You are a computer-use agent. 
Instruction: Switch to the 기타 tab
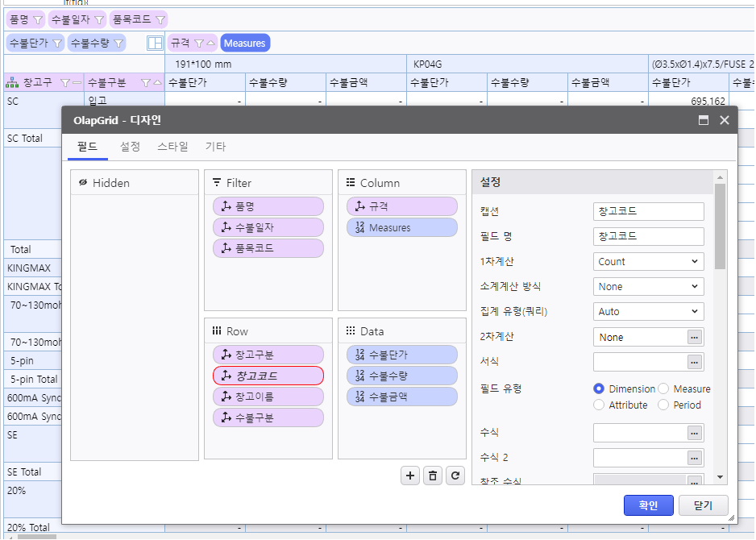pos(215,147)
